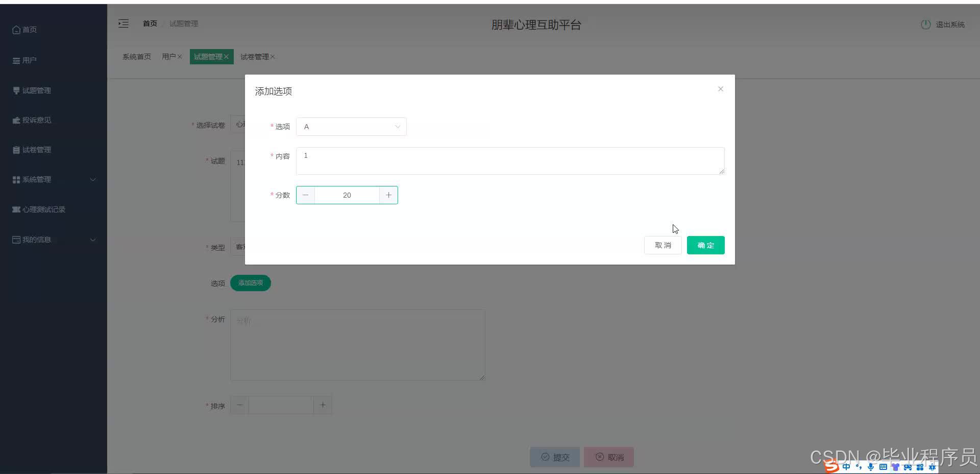Confirm the option with 确定 button
980x474 pixels.
tap(705, 245)
